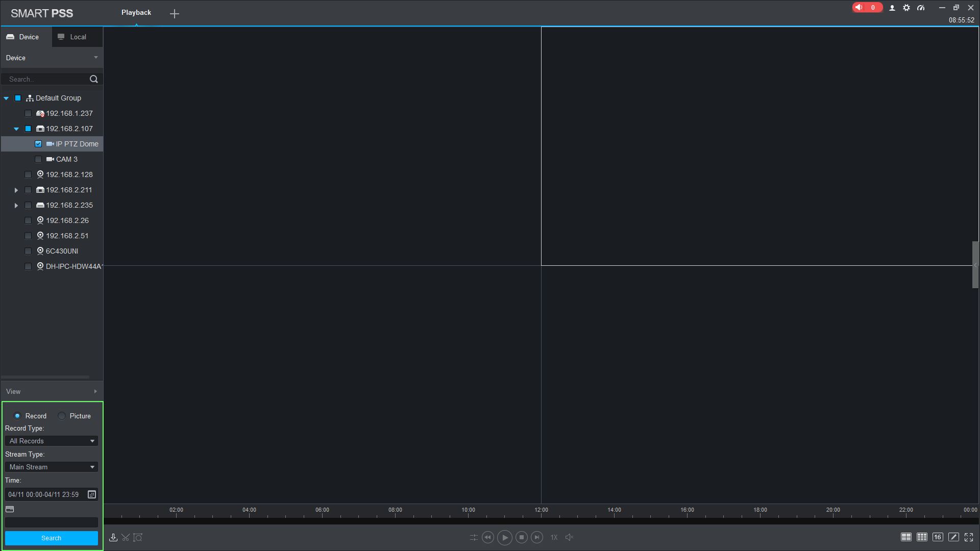
Task: Switch to 16-window layout
Action: 938,537
